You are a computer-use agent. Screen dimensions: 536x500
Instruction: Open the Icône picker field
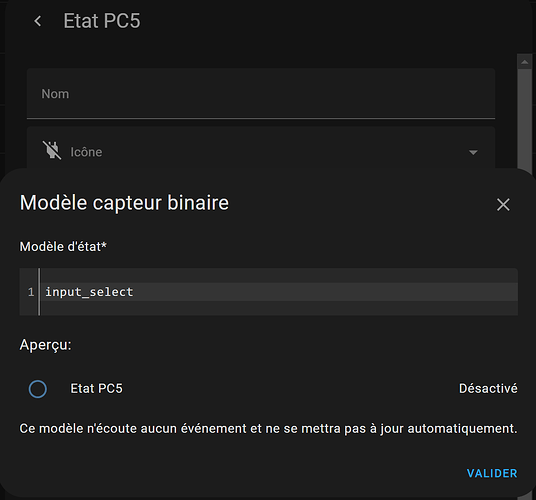(x=261, y=149)
